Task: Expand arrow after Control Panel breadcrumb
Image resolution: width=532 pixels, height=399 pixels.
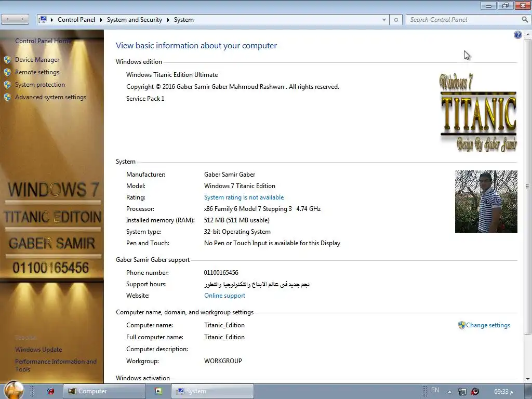Action: click(101, 20)
